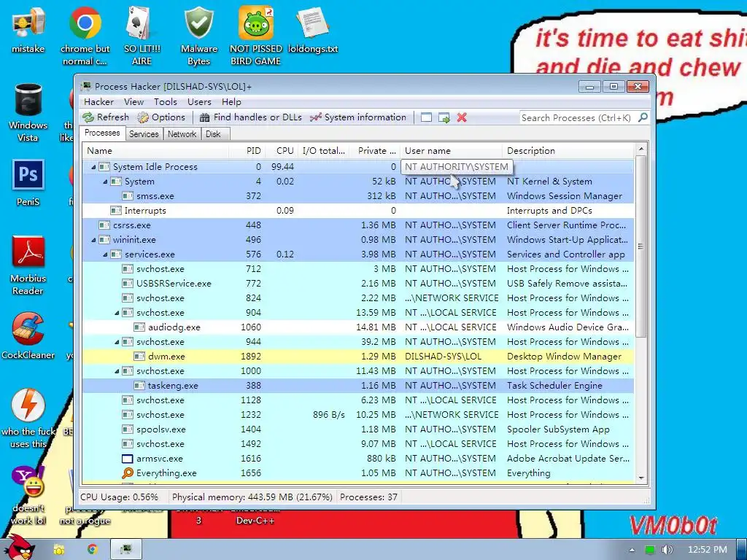Open the Chrome desktop shortcut
Viewport: 747px width, 560px height.
[x=85, y=36]
